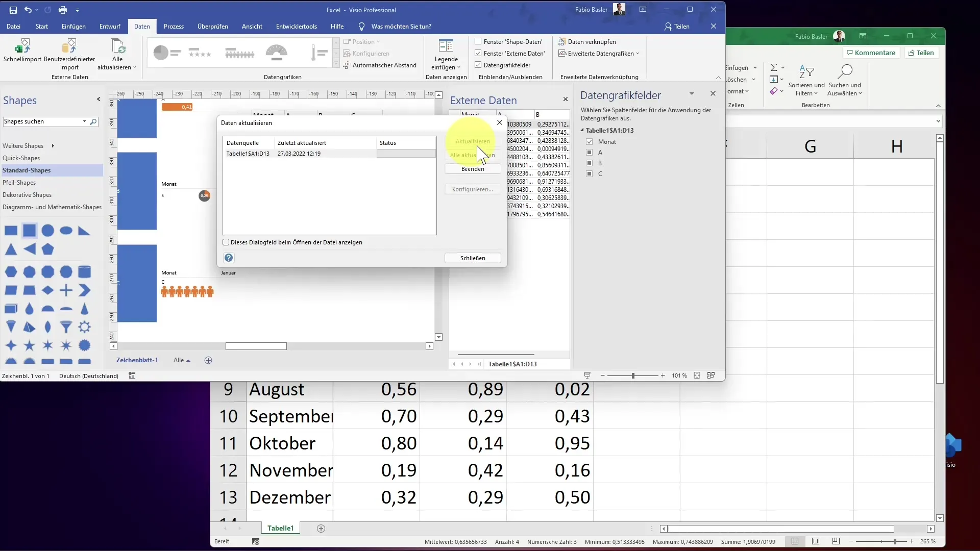This screenshot has height=551, width=980.
Task: Open the Alle pages dropdown
Action: click(x=182, y=360)
